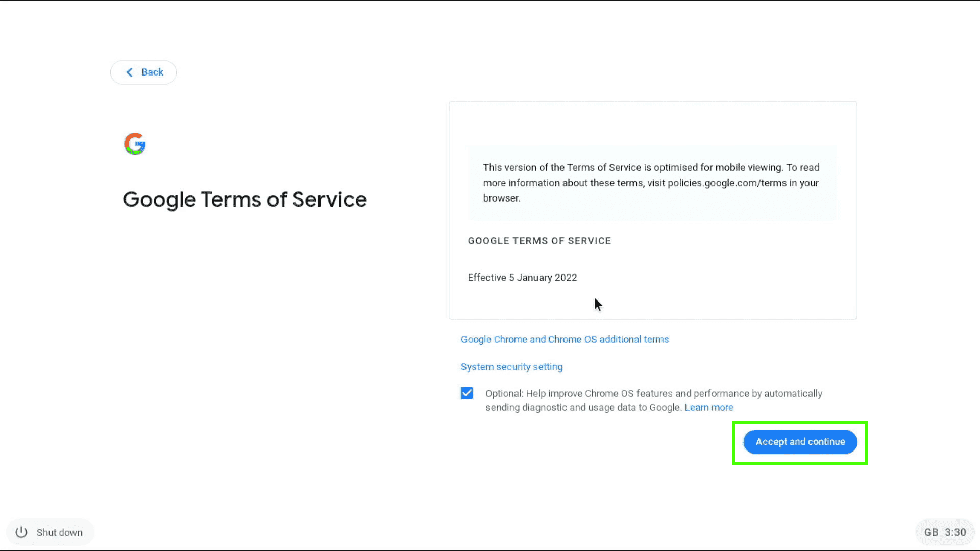
Task: Click the GB network status icon
Action: 931,532
